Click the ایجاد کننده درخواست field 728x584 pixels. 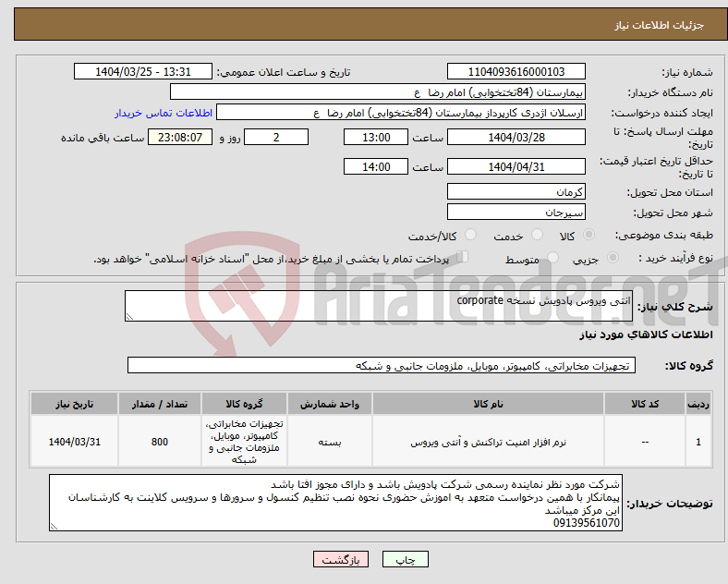401,113
